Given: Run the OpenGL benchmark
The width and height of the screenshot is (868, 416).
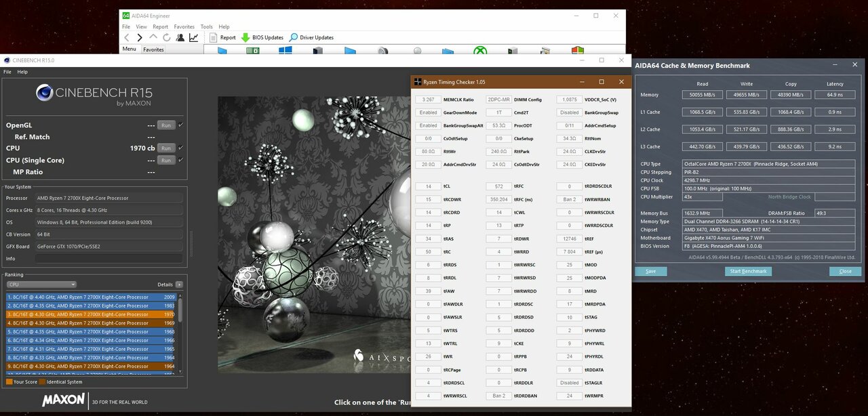Looking at the screenshot, I should coord(165,125).
